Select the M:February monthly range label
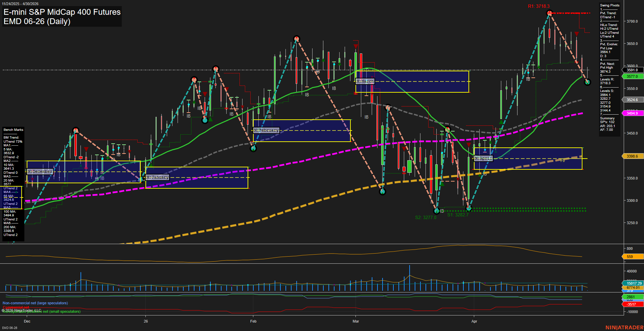The height and width of the screenshot is (331, 644). point(266,130)
